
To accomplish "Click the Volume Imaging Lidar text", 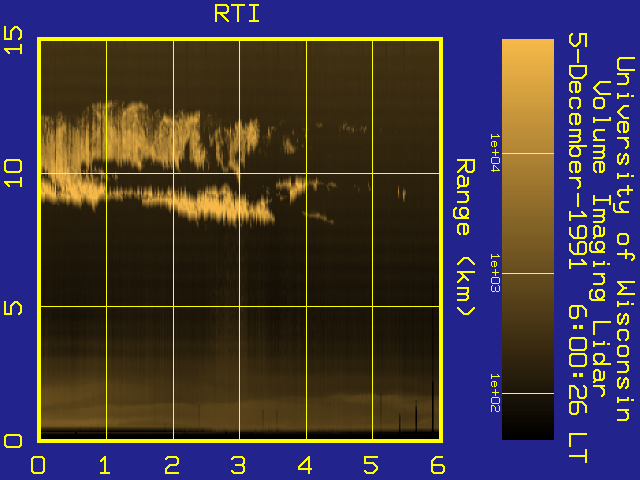I will (x=600, y=238).
